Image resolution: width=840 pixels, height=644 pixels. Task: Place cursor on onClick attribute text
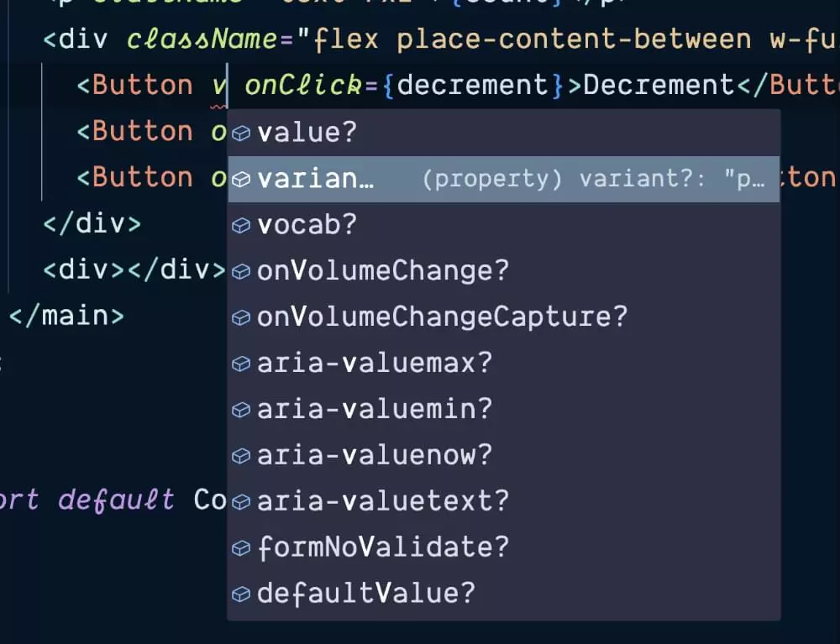tap(303, 85)
